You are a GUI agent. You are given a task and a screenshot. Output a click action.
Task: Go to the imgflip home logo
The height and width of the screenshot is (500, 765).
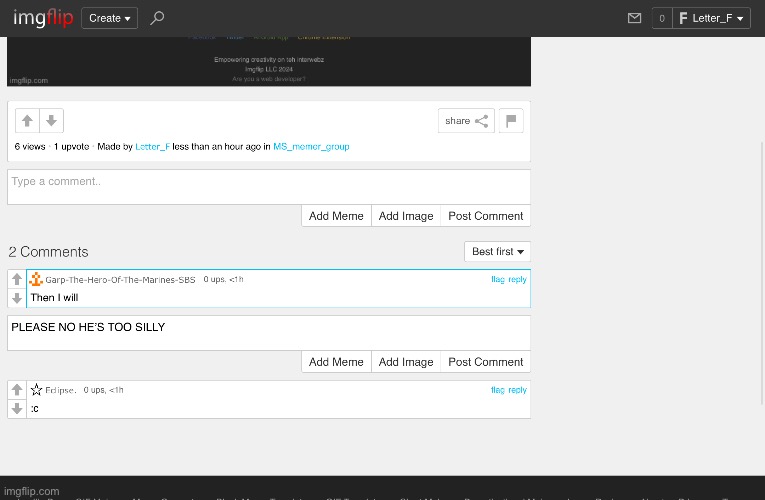pos(43,18)
